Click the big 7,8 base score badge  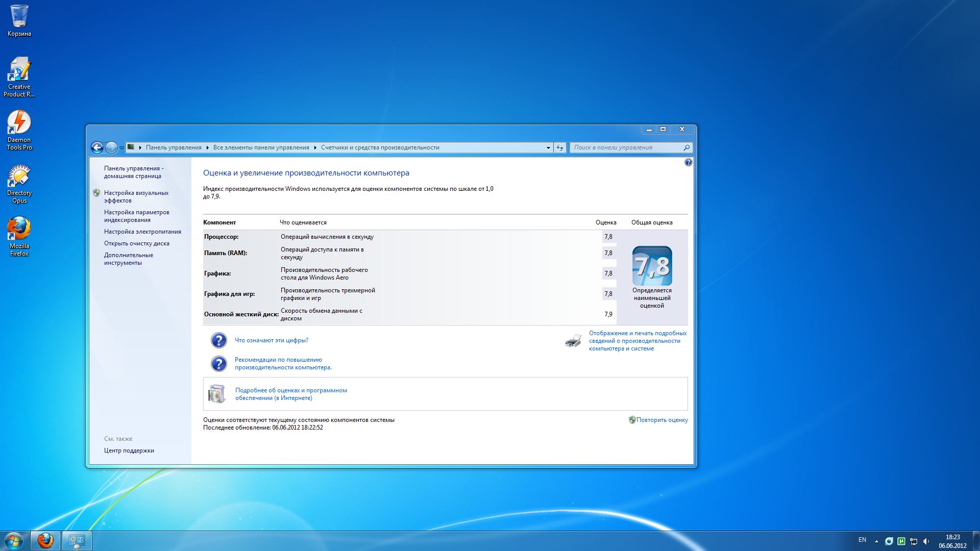pos(652,266)
